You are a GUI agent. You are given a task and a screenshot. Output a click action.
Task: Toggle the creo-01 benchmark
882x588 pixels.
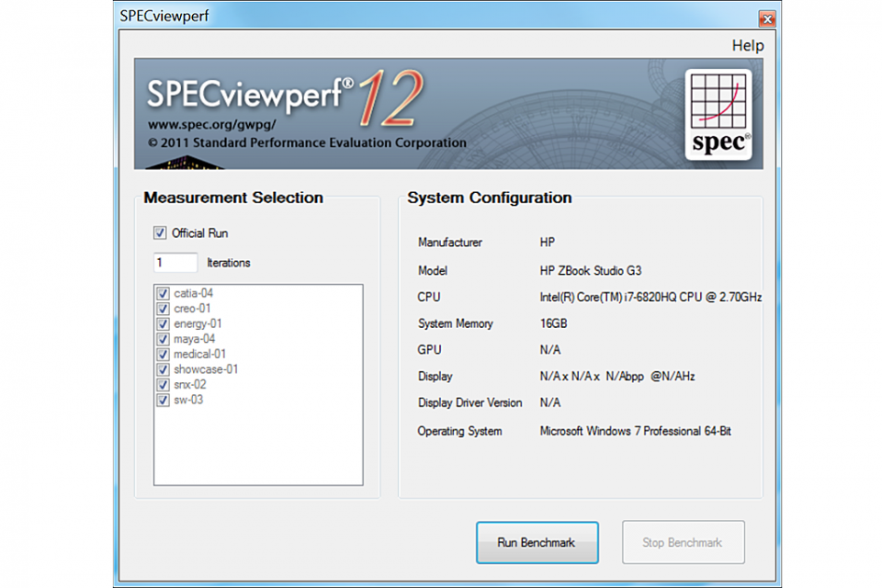pyautogui.click(x=163, y=308)
